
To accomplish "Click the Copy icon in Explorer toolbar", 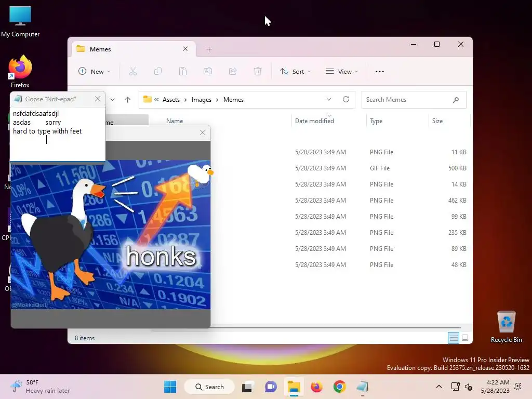I will (x=158, y=72).
